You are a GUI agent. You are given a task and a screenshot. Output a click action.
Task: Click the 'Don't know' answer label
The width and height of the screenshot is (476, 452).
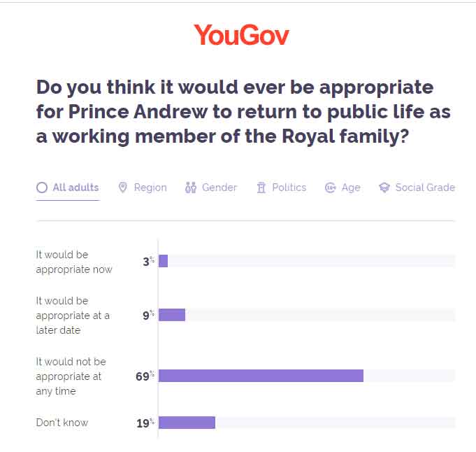[x=62, y=423]
